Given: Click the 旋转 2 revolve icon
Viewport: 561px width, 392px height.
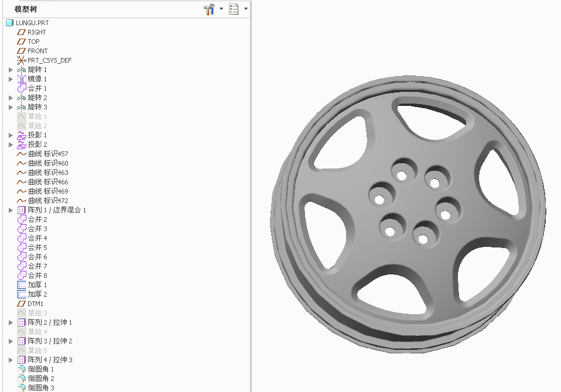Looking at the screenshot, I should click(x=22, y=98).
